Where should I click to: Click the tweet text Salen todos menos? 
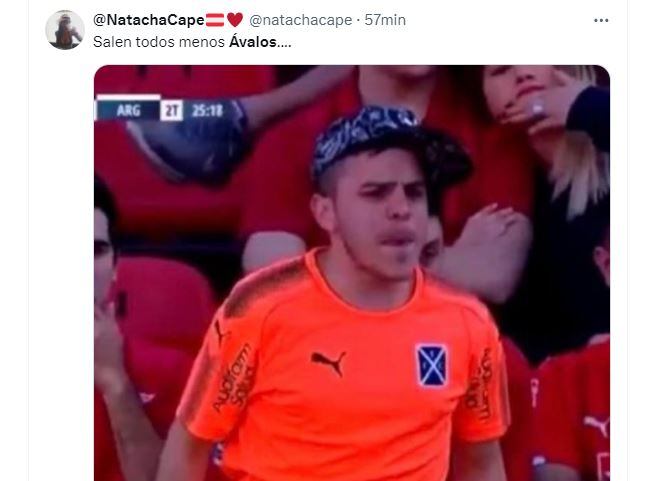click(x=159, y=42)
